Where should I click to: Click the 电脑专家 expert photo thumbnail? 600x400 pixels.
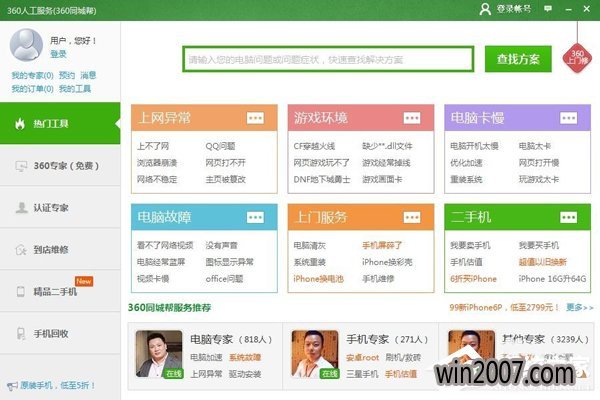(x=159, y=354)
